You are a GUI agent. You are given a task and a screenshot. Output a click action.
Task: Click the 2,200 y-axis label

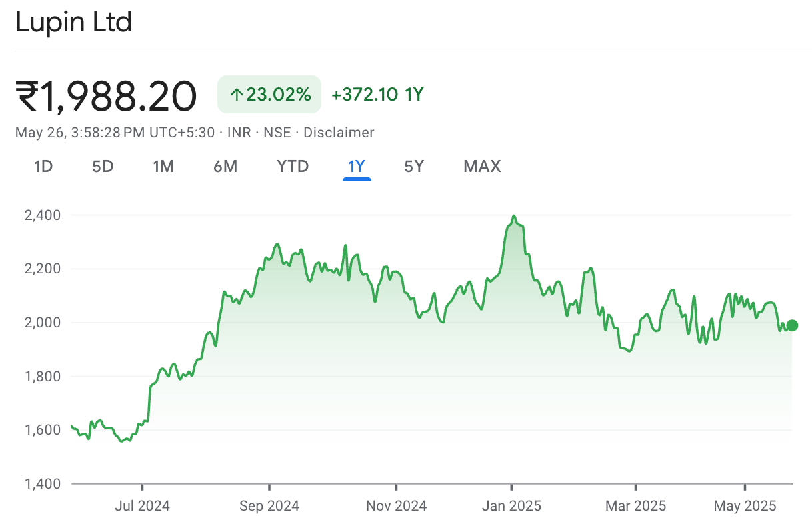42,269
